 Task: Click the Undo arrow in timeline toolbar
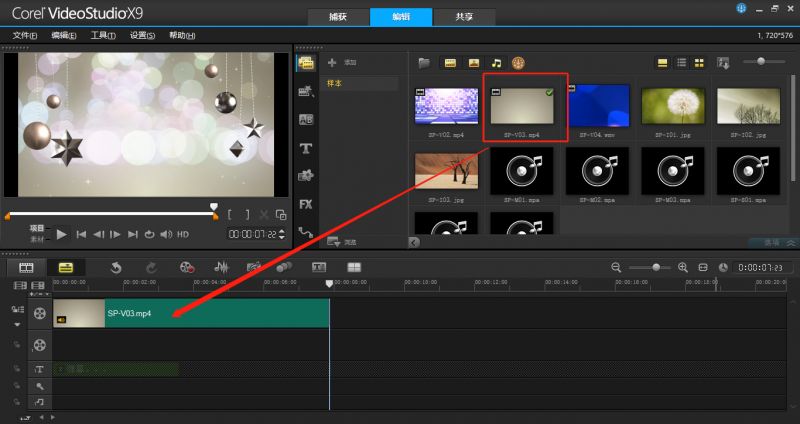(x=115, y=268)
